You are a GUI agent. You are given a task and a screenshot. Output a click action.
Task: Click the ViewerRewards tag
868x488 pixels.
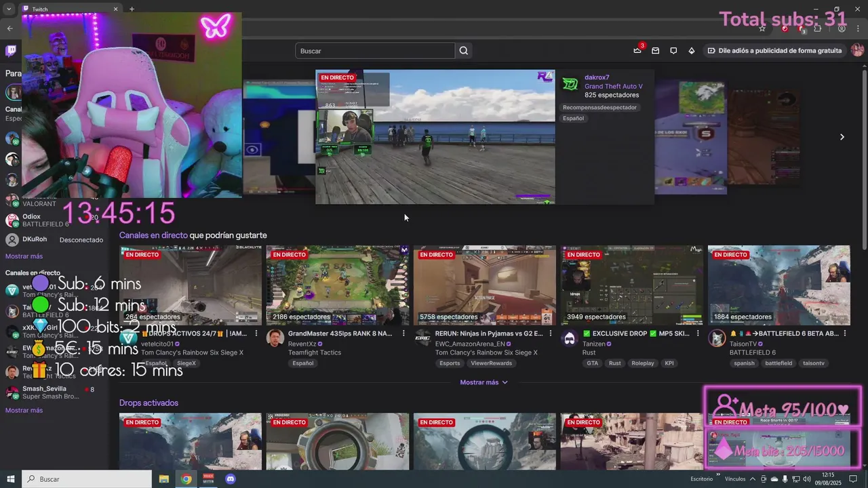[491, 363]
